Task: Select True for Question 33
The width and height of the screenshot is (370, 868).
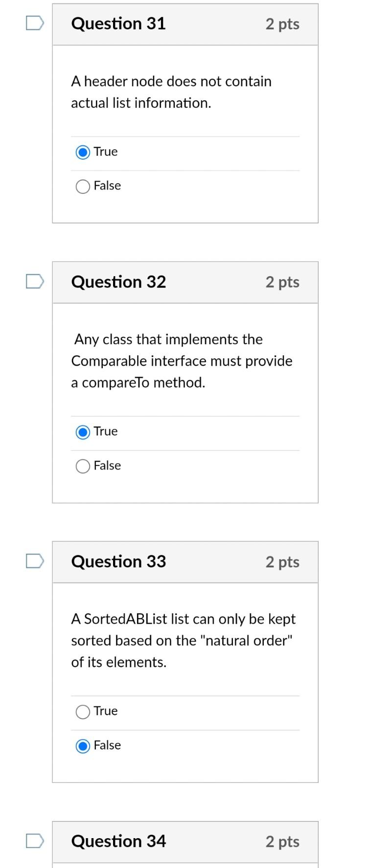Action: click(83, 712)
